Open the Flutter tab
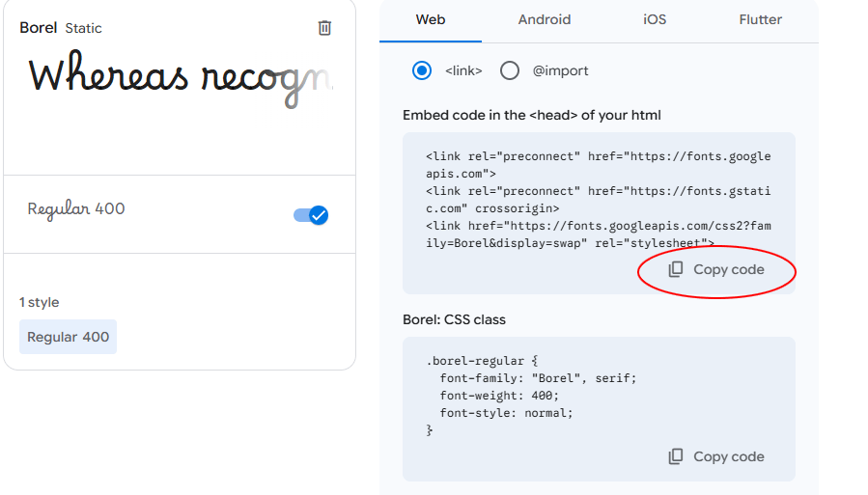Screen dimensions: 868x495 (761, 19)
